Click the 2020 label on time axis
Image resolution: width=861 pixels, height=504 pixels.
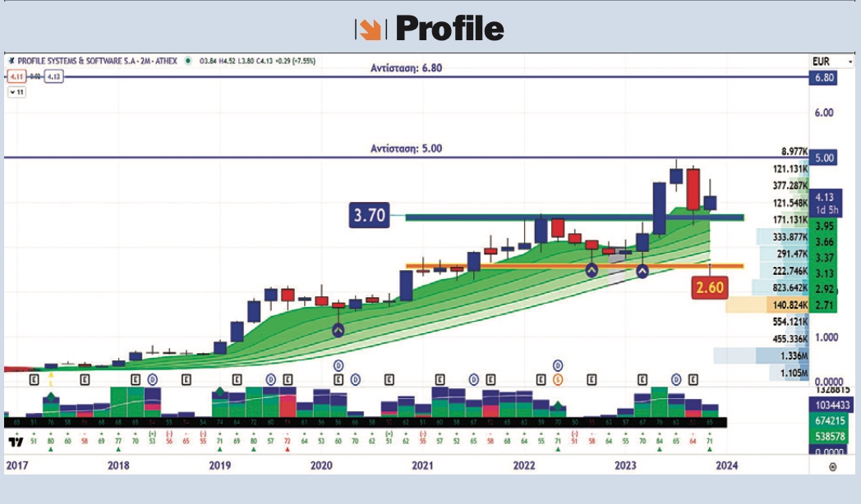click(x=321, y=465)
